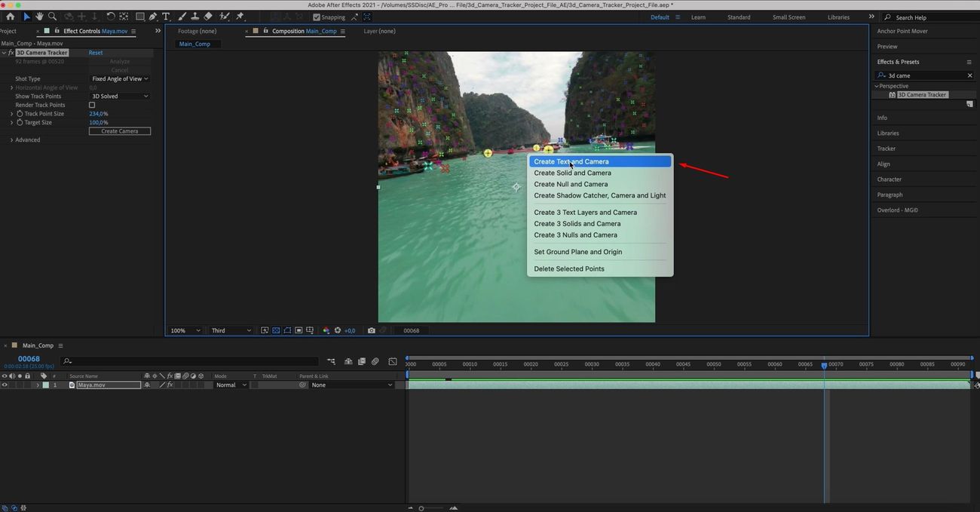Click the Track Point Size value
980x512 pixels.
coord(98,114)
